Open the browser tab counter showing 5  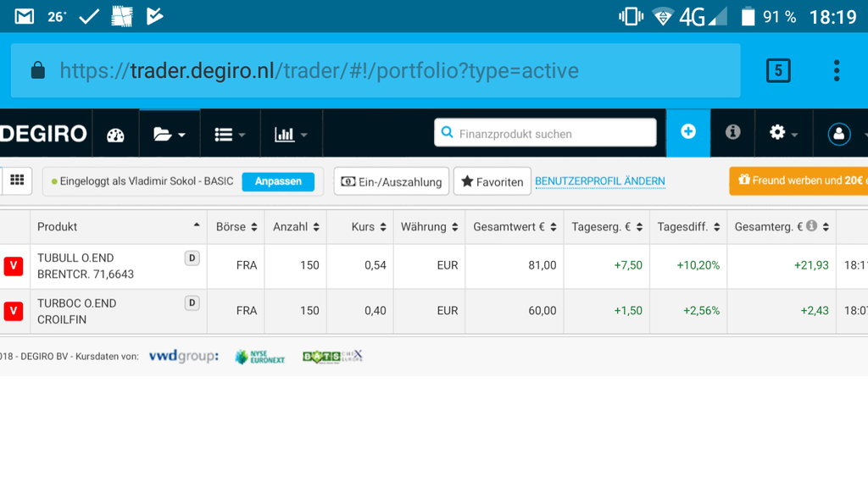pyautogui.click(x=777, y=70)
